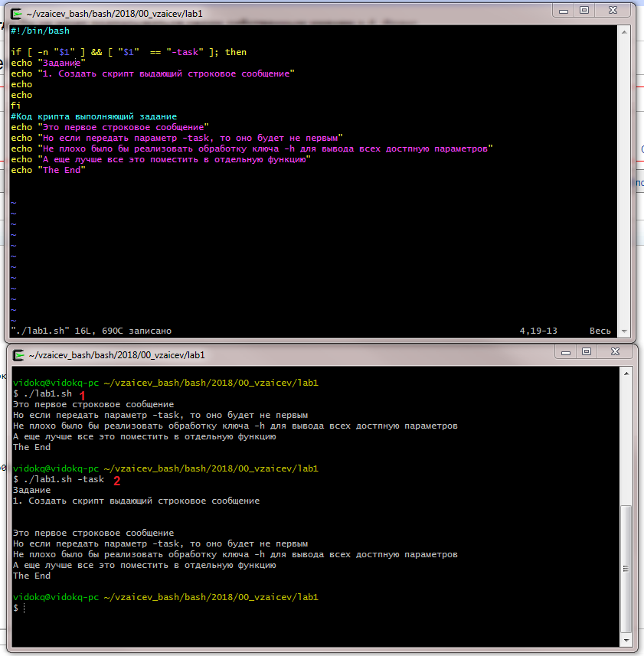Click the first vidokq@vidokq-pc prompt line
Screen dimensions: 644x656
[165, 383]
